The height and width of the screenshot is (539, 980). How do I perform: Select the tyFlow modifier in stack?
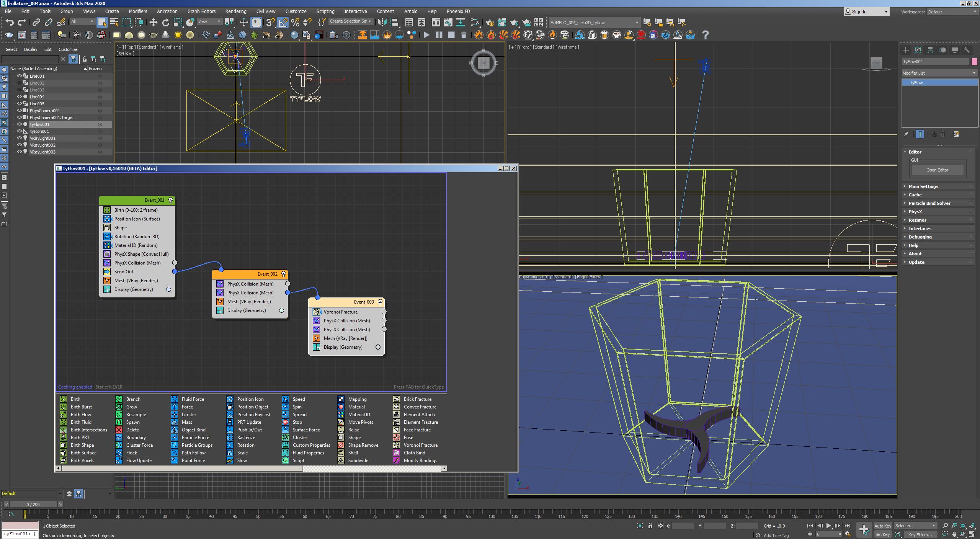[x=940, y=83]
